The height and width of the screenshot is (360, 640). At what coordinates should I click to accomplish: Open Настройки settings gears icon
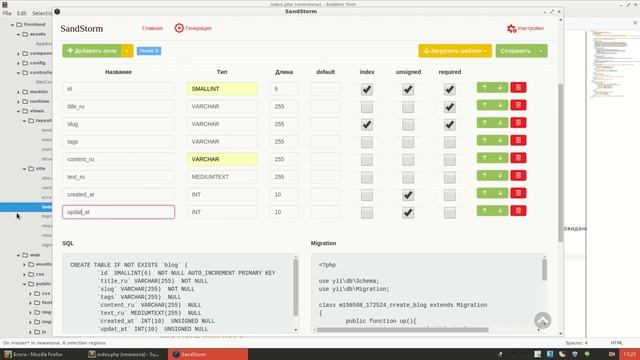511,28
